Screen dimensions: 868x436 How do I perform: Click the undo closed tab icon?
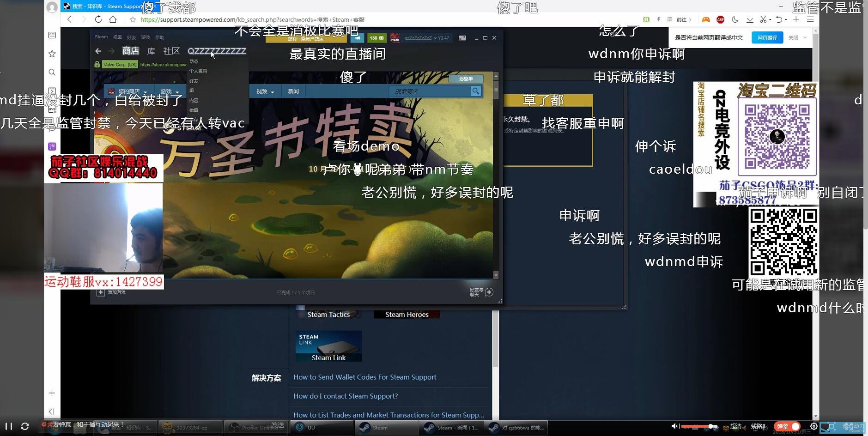pyautogui.click(x=779, y=19)
